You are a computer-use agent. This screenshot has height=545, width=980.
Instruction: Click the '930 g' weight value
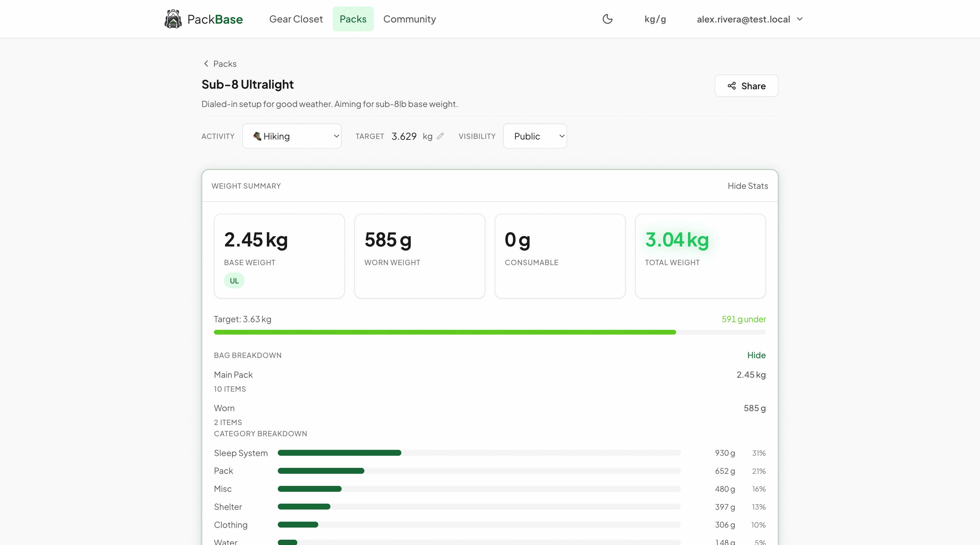click(725, 453)
